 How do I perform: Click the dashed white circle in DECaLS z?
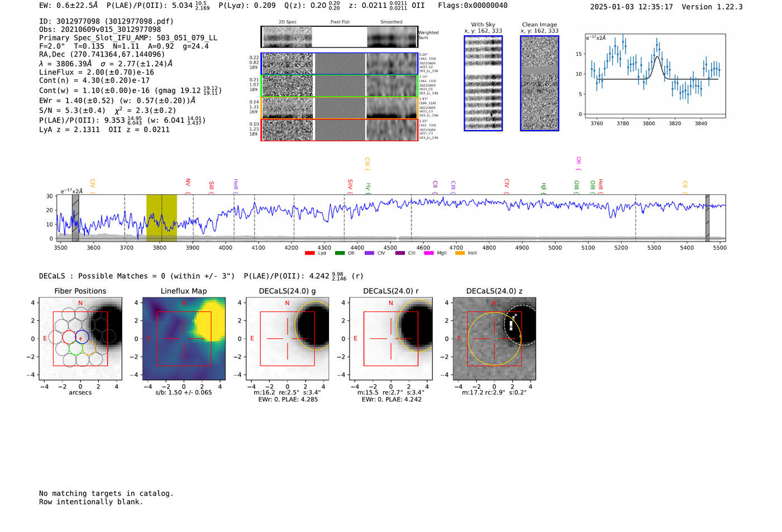coord(522,325)
